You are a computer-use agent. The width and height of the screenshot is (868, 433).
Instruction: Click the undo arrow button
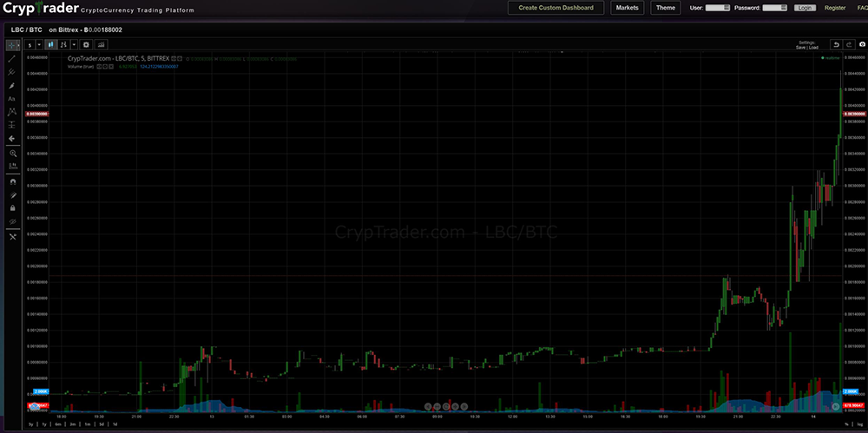click(836, 44)
